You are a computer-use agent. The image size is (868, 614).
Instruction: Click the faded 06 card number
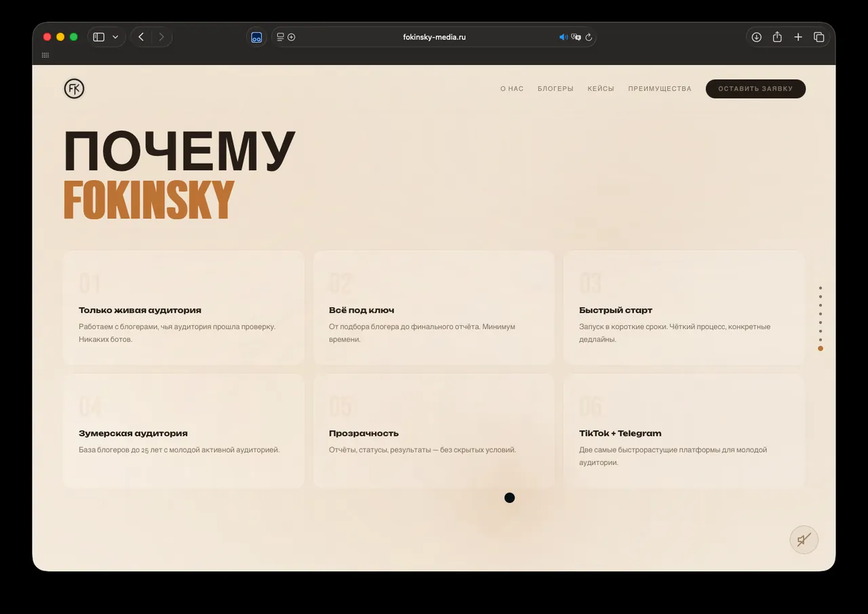tap(591, 406)
